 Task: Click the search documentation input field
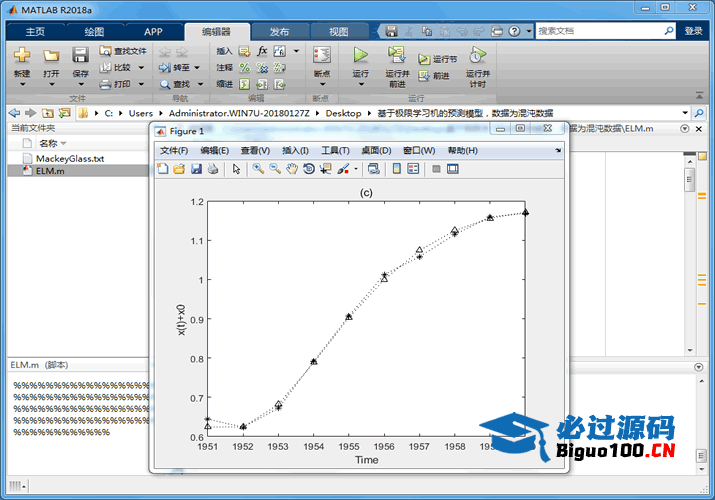click(x=600, y=31)
